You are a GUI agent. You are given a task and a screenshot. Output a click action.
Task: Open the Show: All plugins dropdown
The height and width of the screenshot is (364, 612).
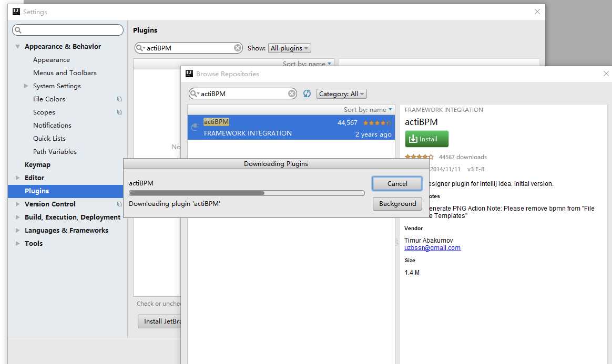click(290, 48)
